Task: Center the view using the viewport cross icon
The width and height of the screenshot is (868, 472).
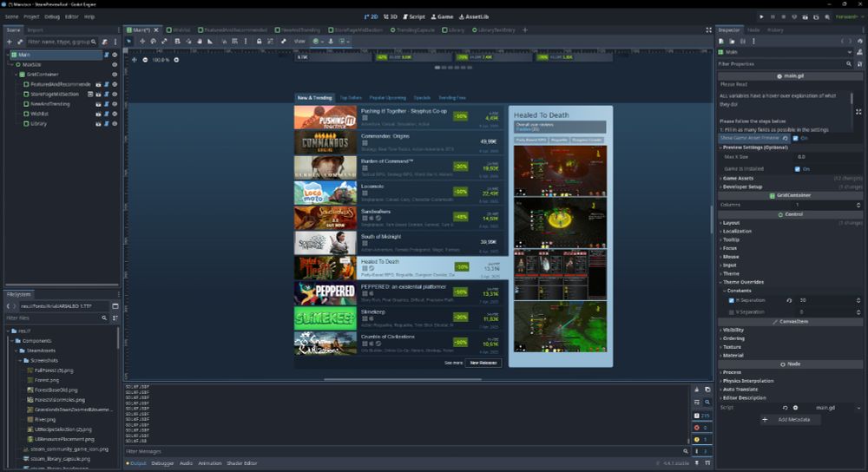Action: click(134, 60)
